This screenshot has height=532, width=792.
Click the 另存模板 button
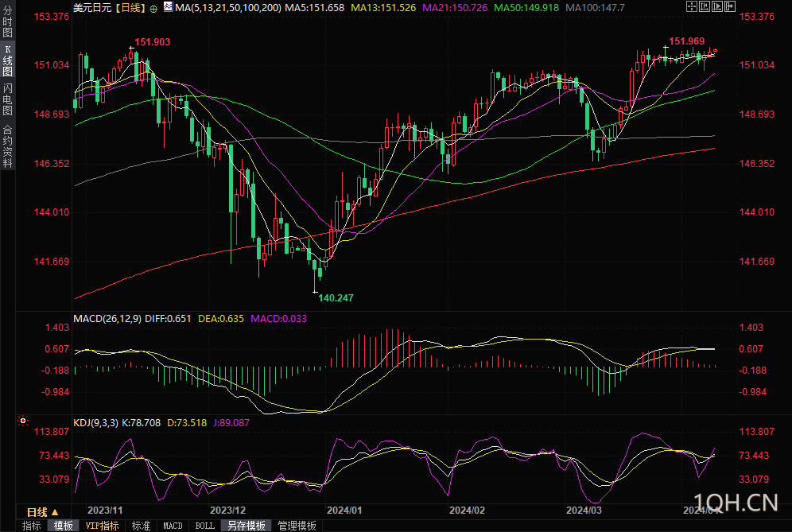(x=247, y=526)
